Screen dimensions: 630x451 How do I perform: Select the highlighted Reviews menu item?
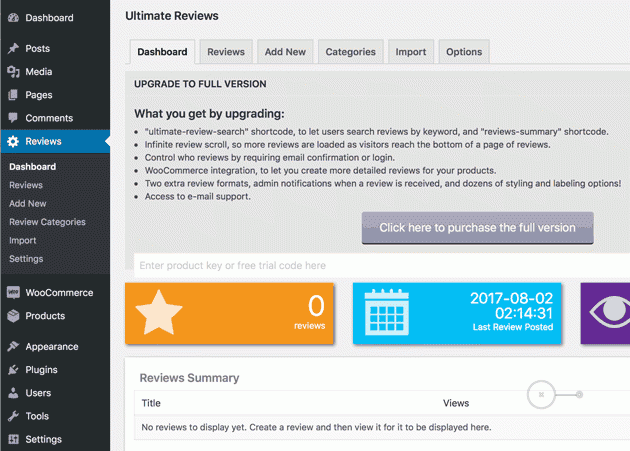(x=55, y=141)
